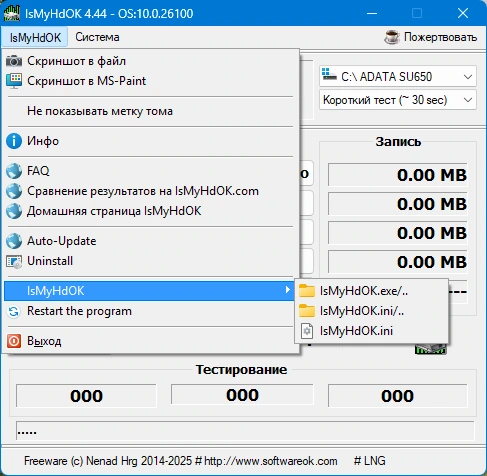Image resolution: width=487 pixels, height=476 pixels.
Task: Click the coffee cup donate icon
Action: [392, 37]
